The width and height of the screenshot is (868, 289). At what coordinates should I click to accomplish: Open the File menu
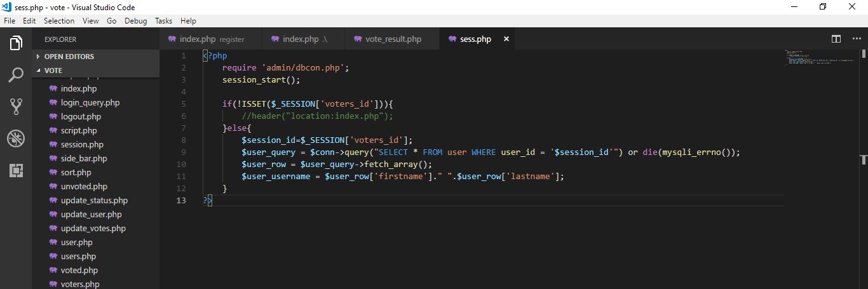pos(10,21)
